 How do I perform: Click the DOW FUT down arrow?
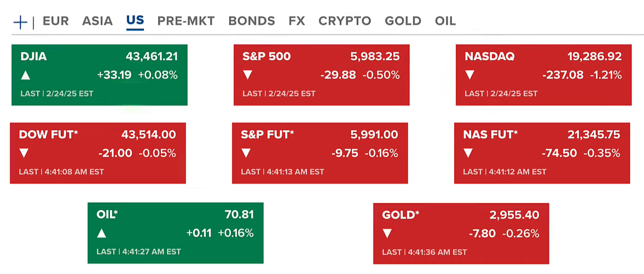(24, 153)
